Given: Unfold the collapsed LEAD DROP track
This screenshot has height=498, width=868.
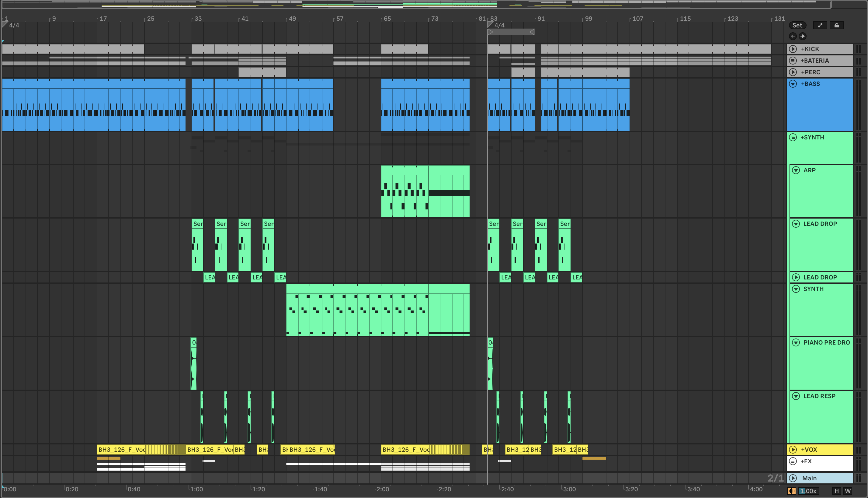Looking at the screenshot, I should [x=796, y=277].
